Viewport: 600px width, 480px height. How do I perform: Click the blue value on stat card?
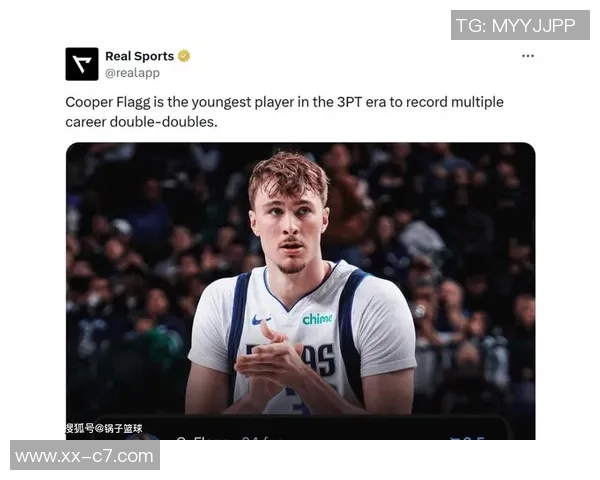coord(468,438)
